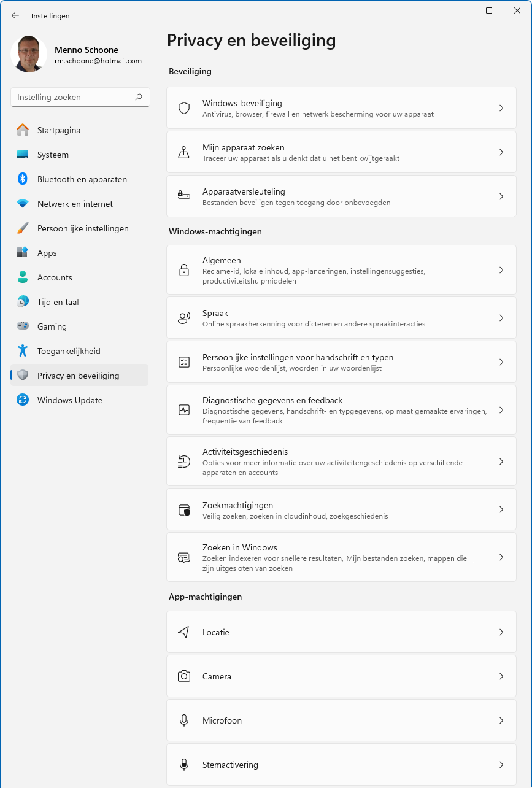
Task: Open Algemeen row chevron
Action: pyautogui.click(x=501, y=270)
